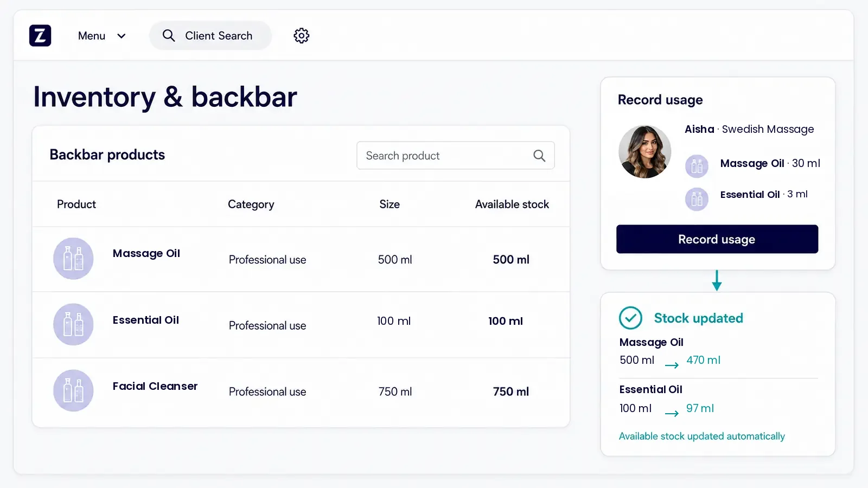Click the Search product magnifier icon
This screenshot has height=488, width=868.
(539, 156)
